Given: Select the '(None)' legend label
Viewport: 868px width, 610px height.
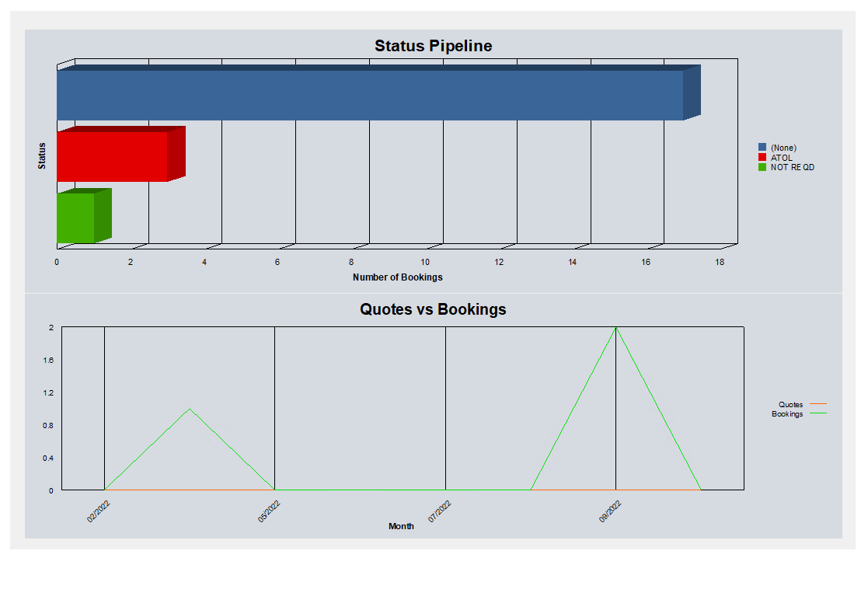Looking at the screenshot, I should click(x=783, y=148).
